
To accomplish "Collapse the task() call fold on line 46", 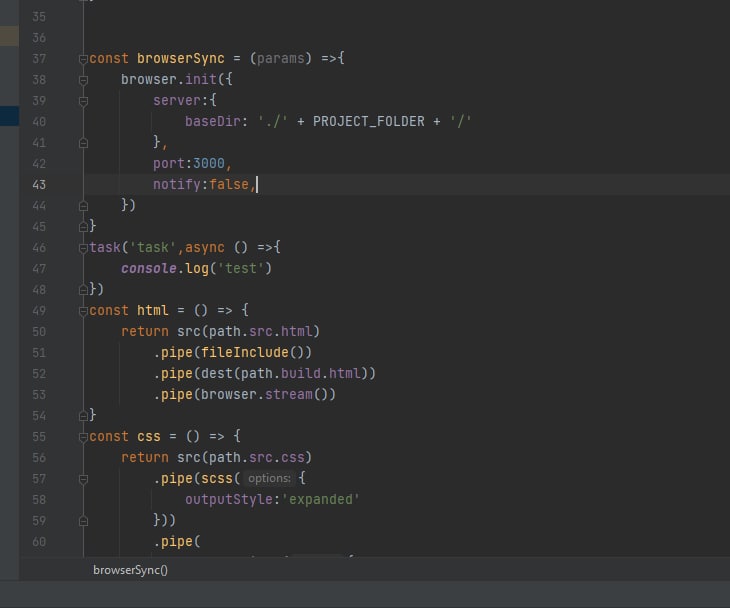I will (x=83, y=249).
